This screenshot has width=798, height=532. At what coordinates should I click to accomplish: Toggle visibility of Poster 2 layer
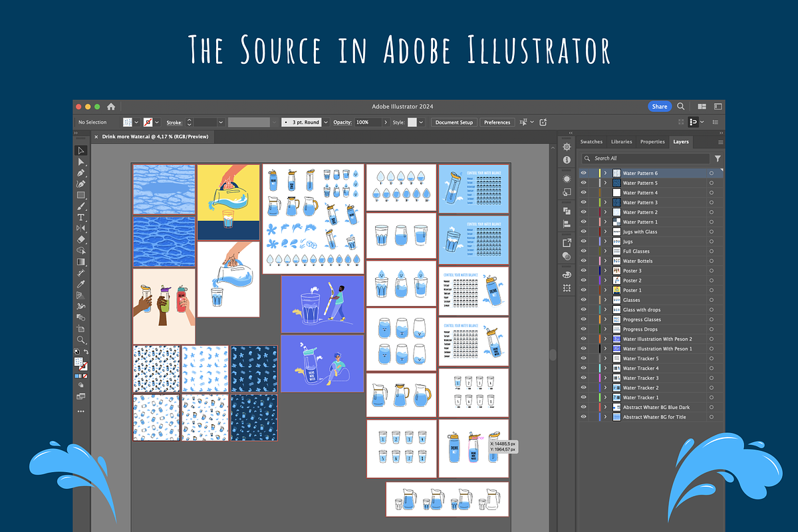click(x=584, y=281)
